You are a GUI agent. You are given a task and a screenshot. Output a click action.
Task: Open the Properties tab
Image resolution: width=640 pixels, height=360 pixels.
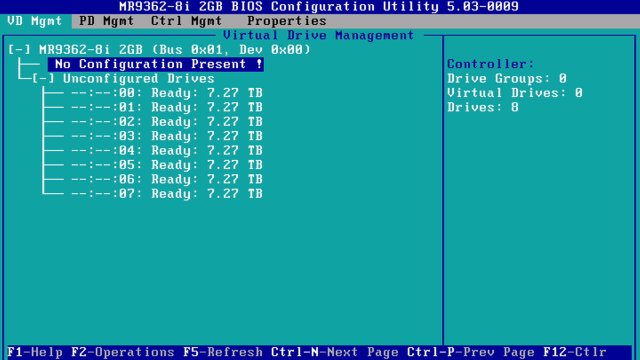[x=287, y=21]
